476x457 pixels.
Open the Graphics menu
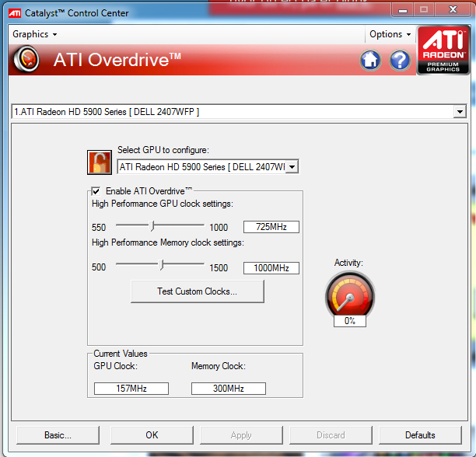coord(34,34)
